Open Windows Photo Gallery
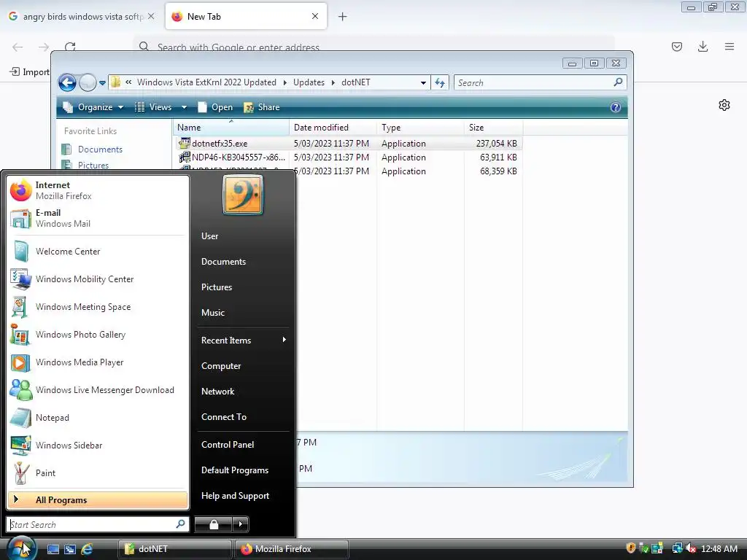 tap(98, 334)
